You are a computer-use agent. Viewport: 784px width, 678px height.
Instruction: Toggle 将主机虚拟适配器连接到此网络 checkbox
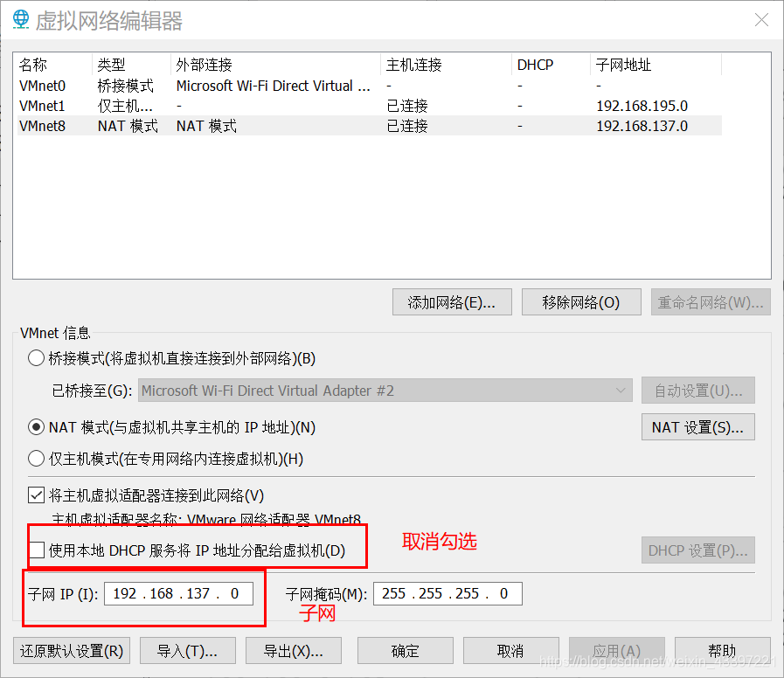click(36, 495)
